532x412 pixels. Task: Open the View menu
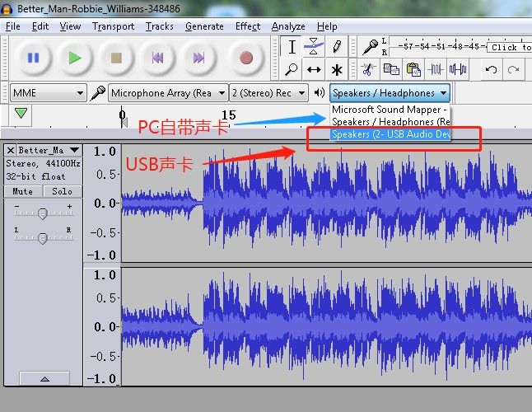click(x=70, y=26)
